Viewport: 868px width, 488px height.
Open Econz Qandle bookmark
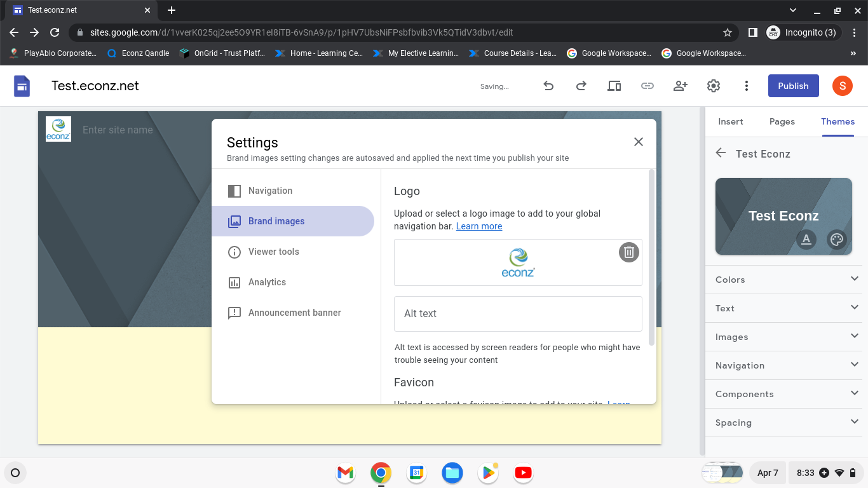(138, 53)
